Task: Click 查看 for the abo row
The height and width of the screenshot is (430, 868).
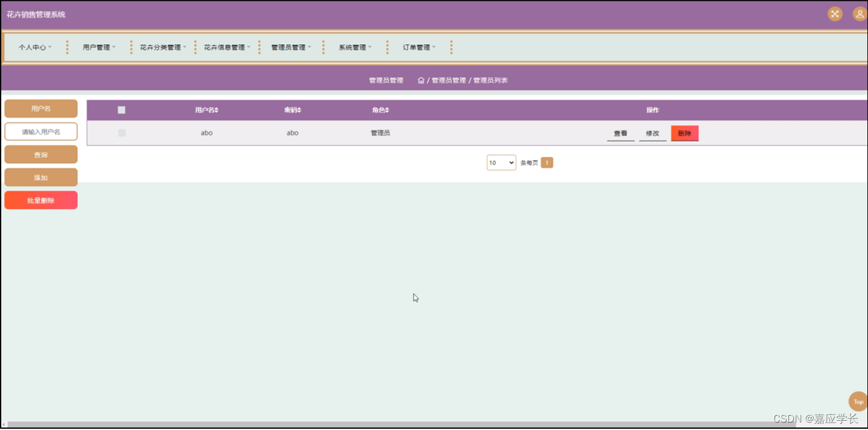Action: pos(620,133)
